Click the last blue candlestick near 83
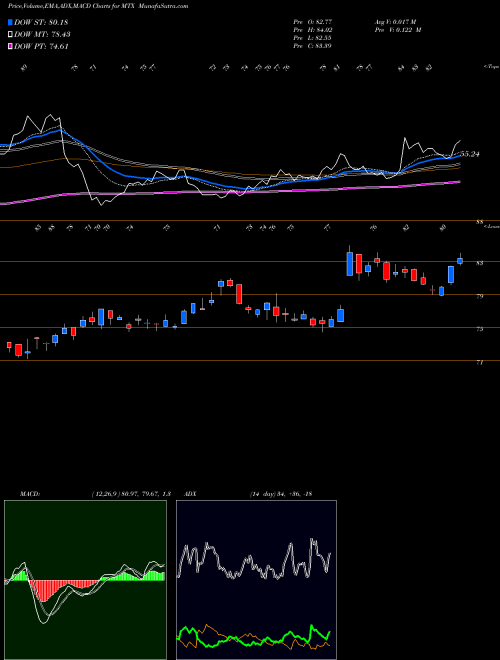Screen dimensions: 500x660 [460, 261]
